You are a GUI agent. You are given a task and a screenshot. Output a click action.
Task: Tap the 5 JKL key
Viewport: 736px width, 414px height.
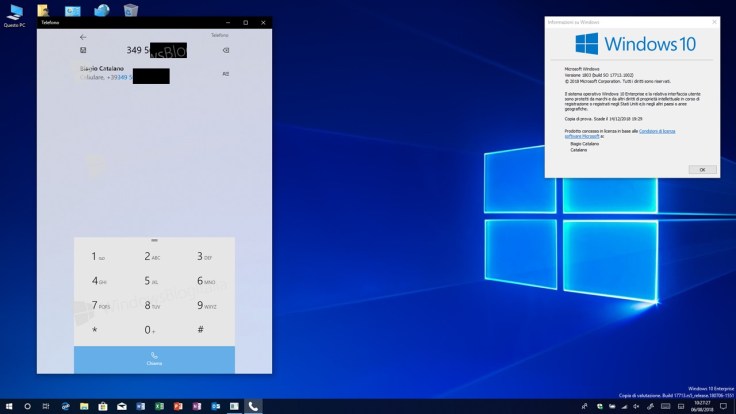(153, 281)
